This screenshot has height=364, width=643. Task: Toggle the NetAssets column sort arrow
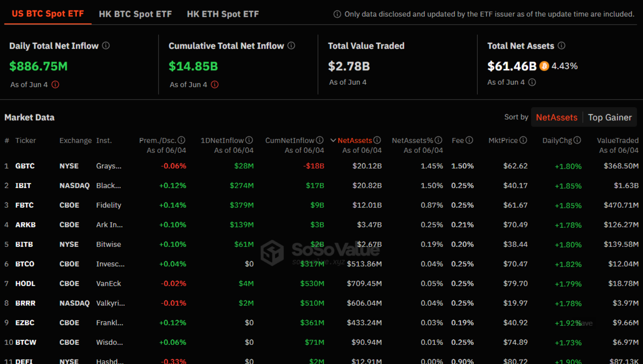pyautogui.click(x=333, y=141)
